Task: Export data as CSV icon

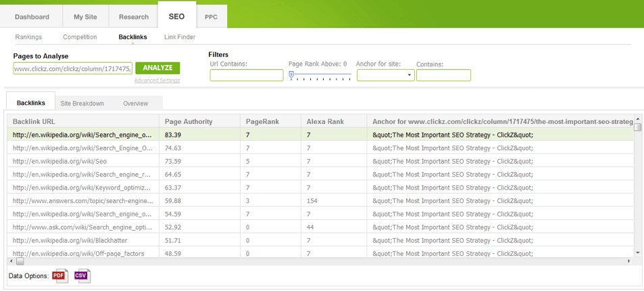Action: point(82,275)
